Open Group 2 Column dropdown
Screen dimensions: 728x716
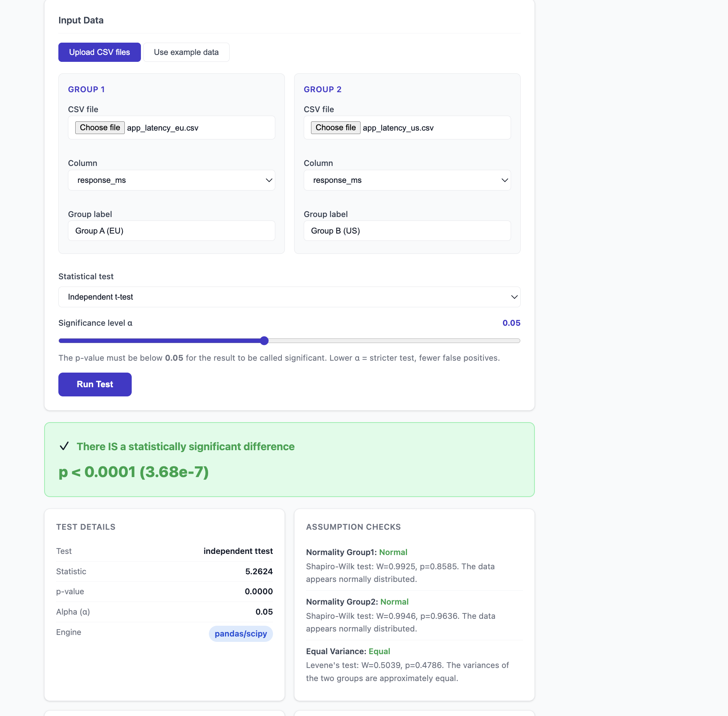point(407,180)
